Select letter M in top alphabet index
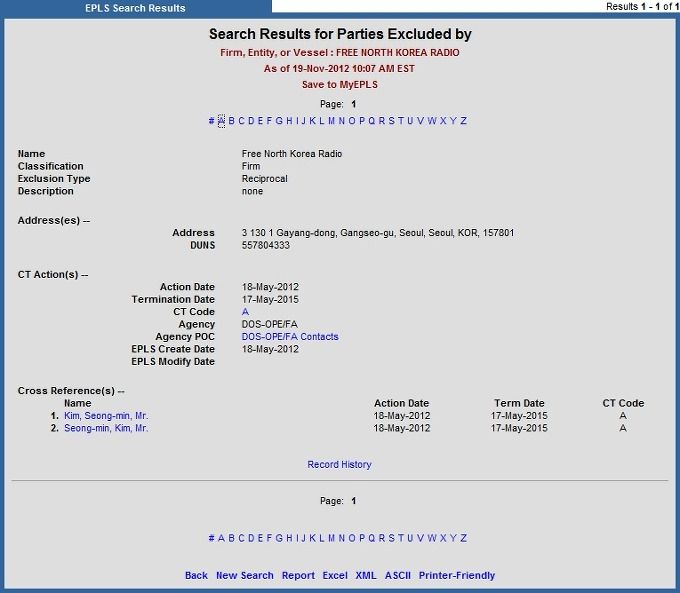This screenshot has height=593, width=680. click(331, 121)
